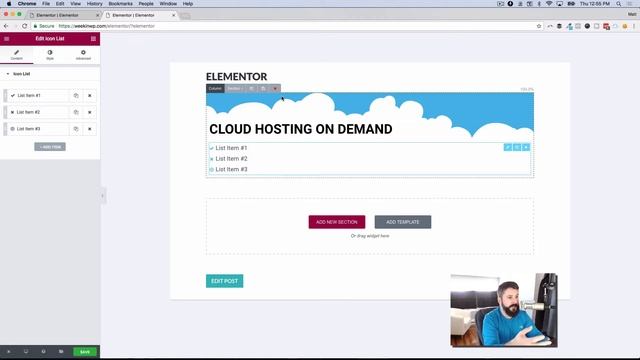The width and height of the screenshot is (640, 360).
Task: Reload the page with the refresh icon
Action: click(x=24, y=26)
